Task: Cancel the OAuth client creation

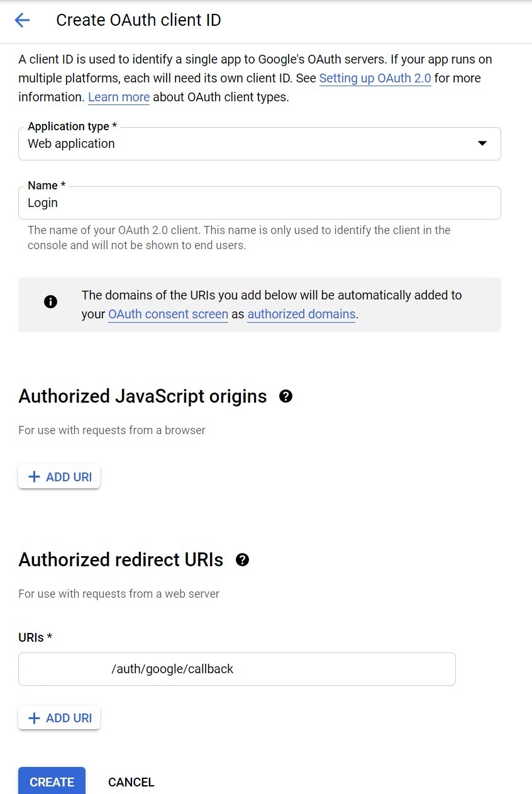Action: 131,782
